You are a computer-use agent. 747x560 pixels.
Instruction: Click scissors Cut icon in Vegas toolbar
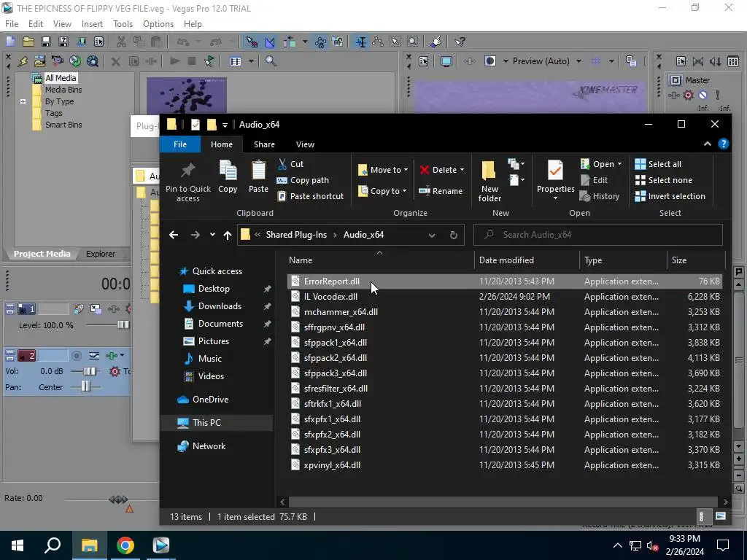[121, 42]
